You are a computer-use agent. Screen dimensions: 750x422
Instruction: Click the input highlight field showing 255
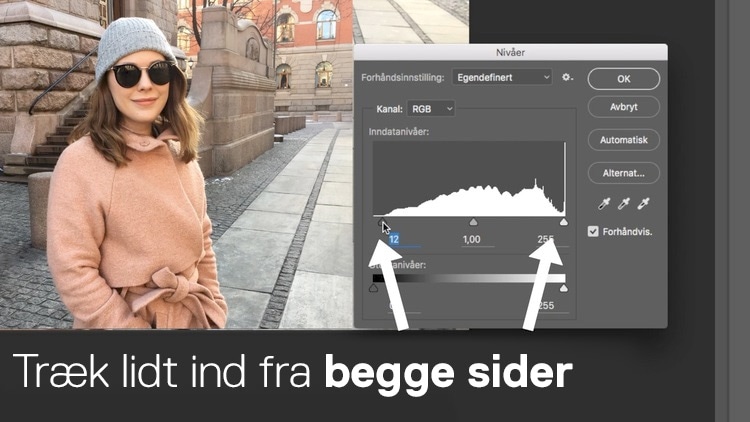546,239
